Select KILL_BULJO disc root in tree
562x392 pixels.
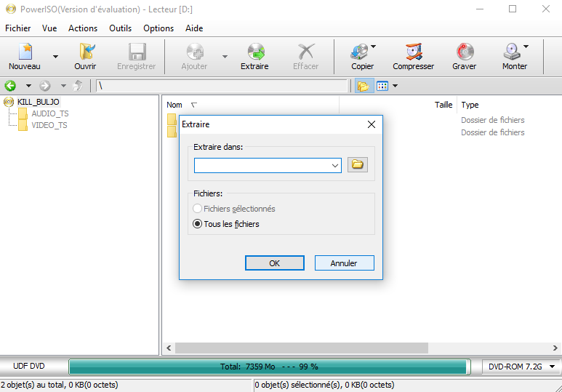pyautogui.click(x=39, y=102)
